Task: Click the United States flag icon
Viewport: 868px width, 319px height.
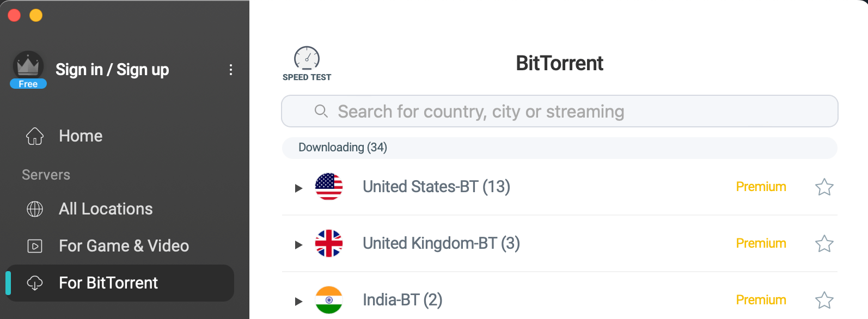Action: pos(329,187)
